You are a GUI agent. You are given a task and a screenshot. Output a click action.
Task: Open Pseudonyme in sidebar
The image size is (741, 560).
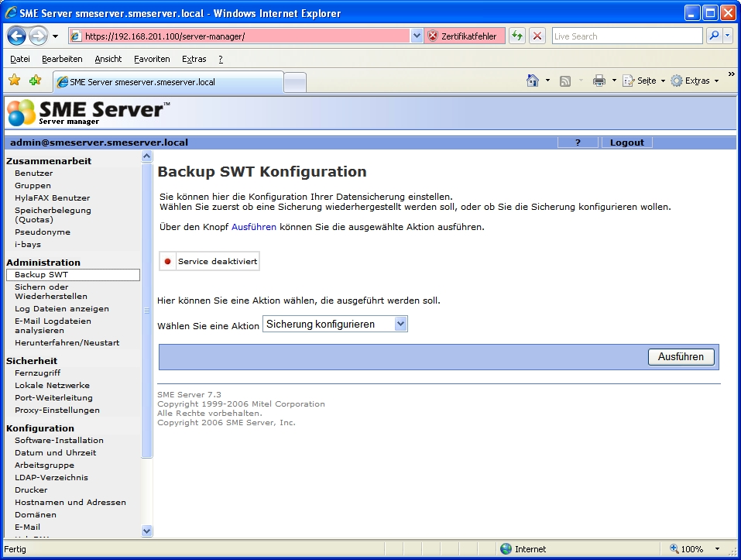[43, 232]
